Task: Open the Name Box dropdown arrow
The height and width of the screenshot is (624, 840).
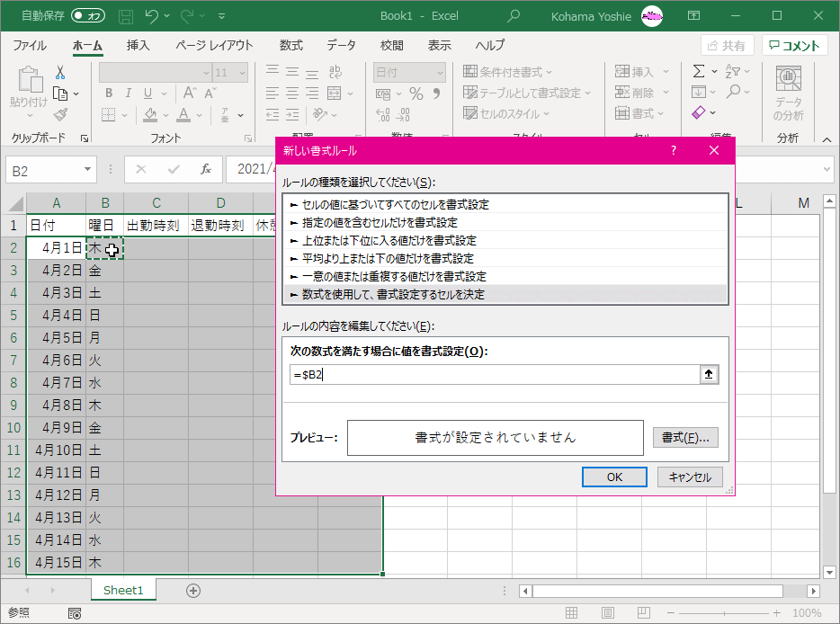Action: click(87, 169)
